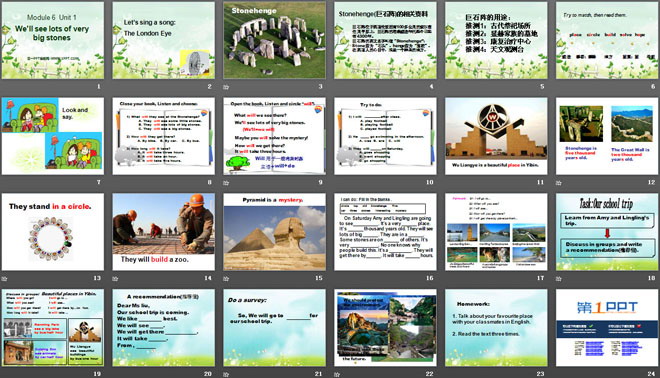660x378 pixels.
Task: Open the Stonehenge aerial photo slide
Action: tap(274, 40)
